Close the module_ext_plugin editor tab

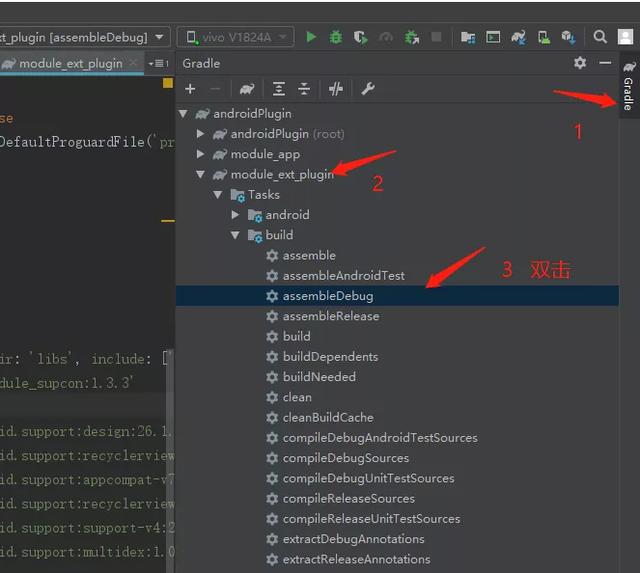coord(133,63)
